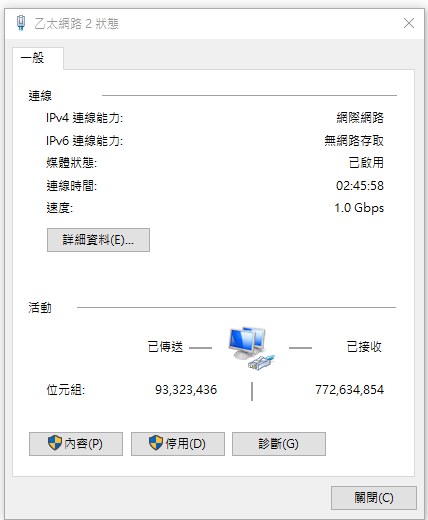Click the IPv6 連線能力 value 無網路存取
428x520 pixels.
(x=354, y=141)
